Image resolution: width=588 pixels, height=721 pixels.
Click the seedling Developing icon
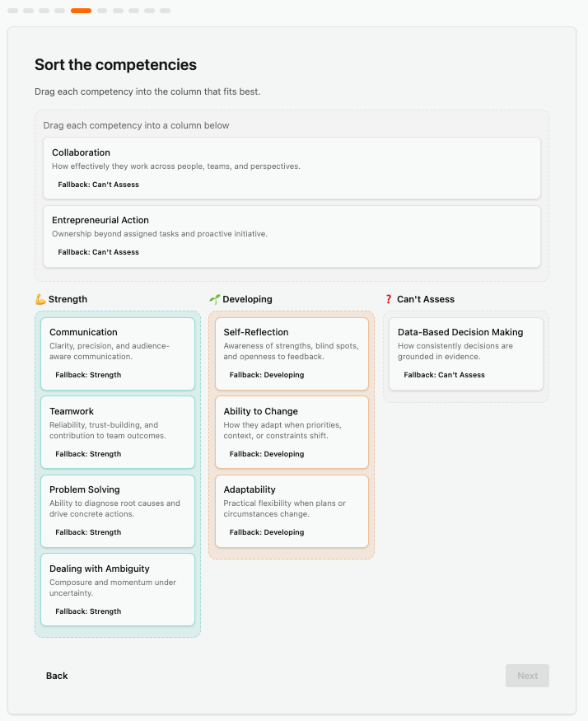pyautogui.click(x=214, y=299)
